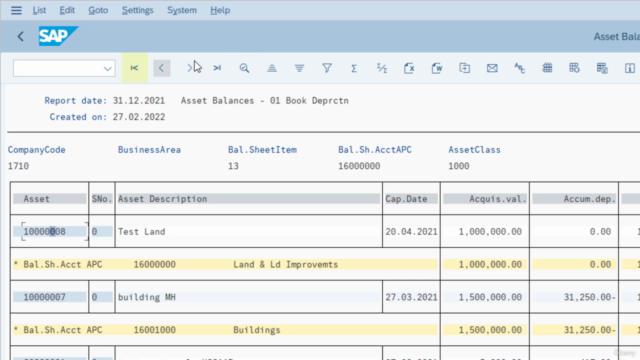
Task: Select the Acquis.val. column header
Action: tap(485, 199)
